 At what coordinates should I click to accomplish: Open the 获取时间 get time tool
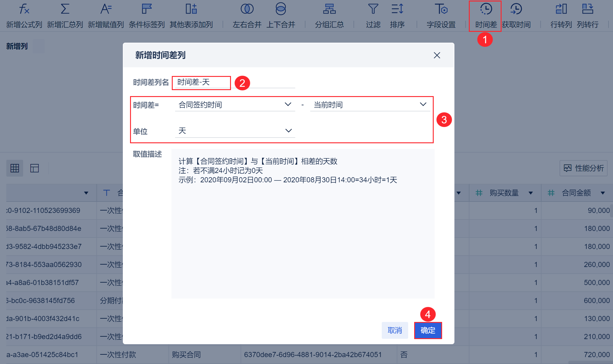pos(516,16)
